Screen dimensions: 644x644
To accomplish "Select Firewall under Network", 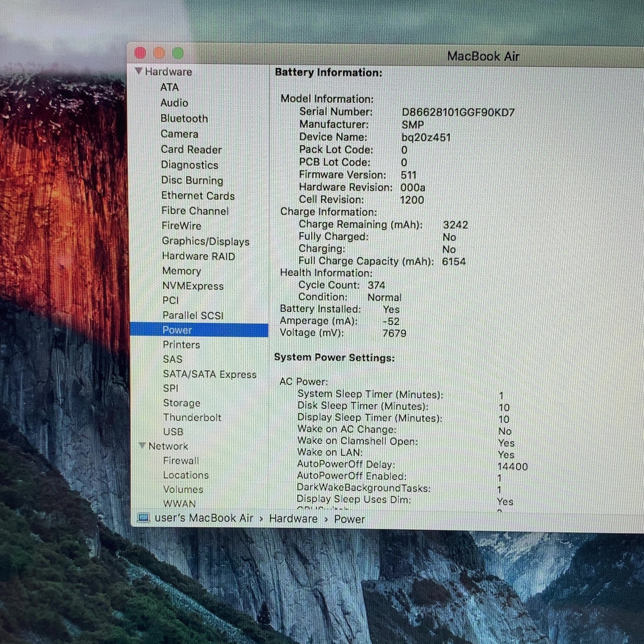I will (181, 460).
